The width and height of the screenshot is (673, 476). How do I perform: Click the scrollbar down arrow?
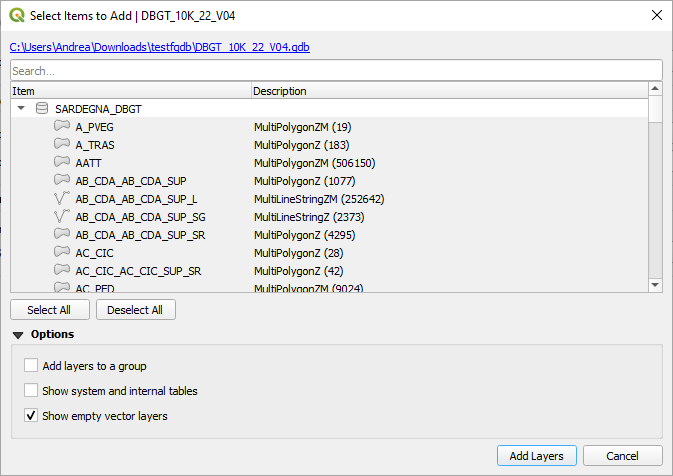point(655,285)
